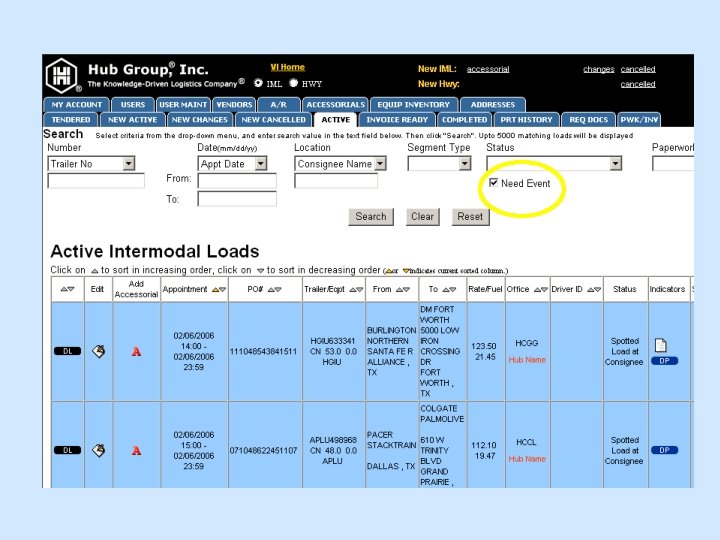Click DL badge in Colgate Palmolive row
720x540 pixels.
68,450
